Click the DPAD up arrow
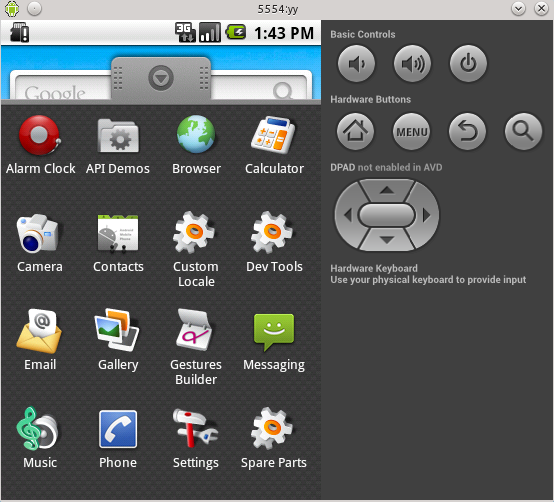The image size is (554, 502). point(387,190)
